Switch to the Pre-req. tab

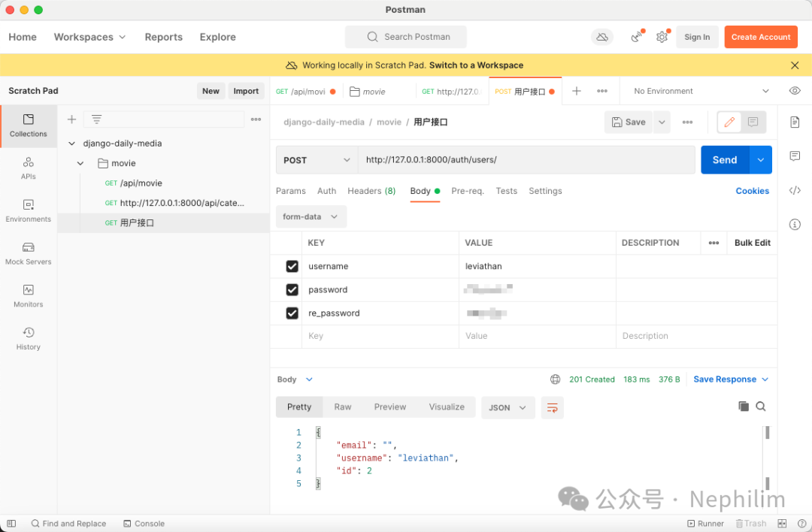[x=468, y=191]
